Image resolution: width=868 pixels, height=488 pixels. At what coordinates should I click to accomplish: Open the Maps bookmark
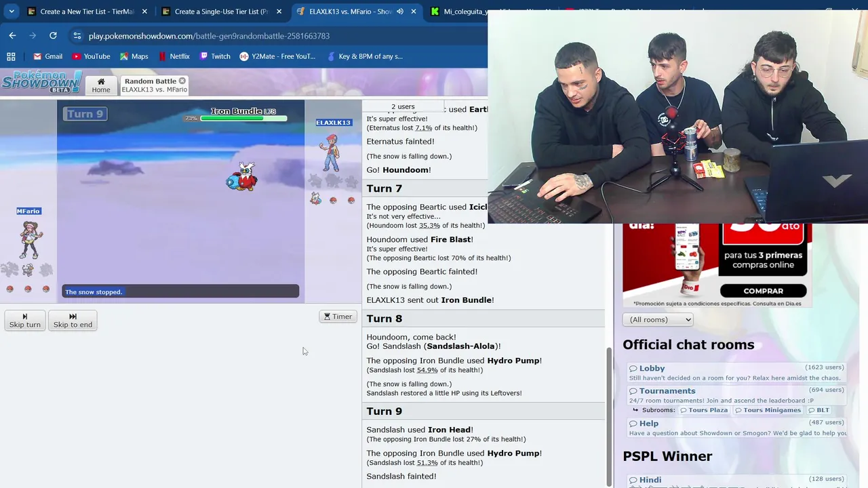[134, 56]
